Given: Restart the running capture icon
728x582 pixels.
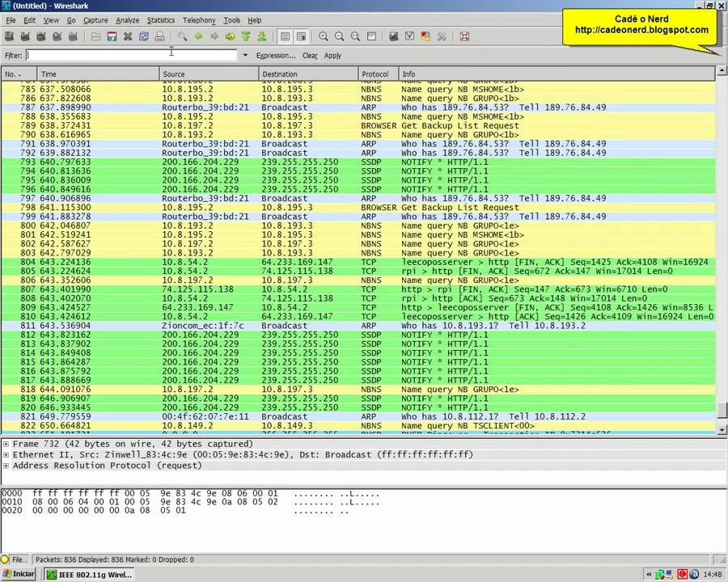Looking at the screenshot, I should (x=73, y=36).
